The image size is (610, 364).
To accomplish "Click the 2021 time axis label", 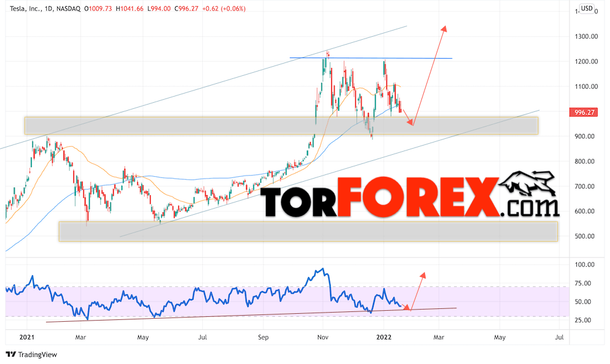I will pyautogui.click(x=27, y=337).
